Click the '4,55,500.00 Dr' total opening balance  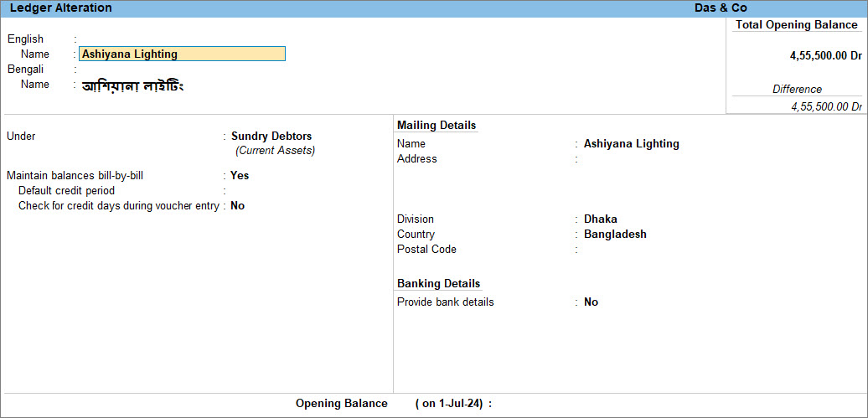click(x=826, y=56)
